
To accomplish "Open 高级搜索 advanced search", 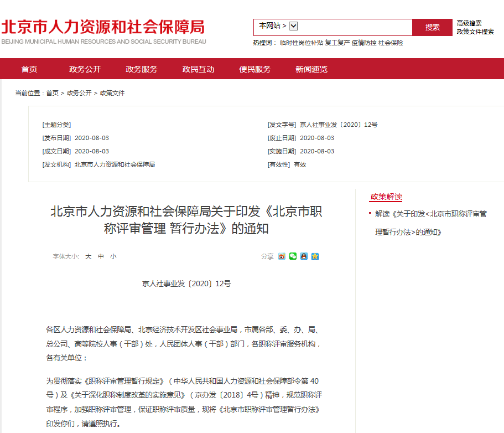I will tap(468, 22).
